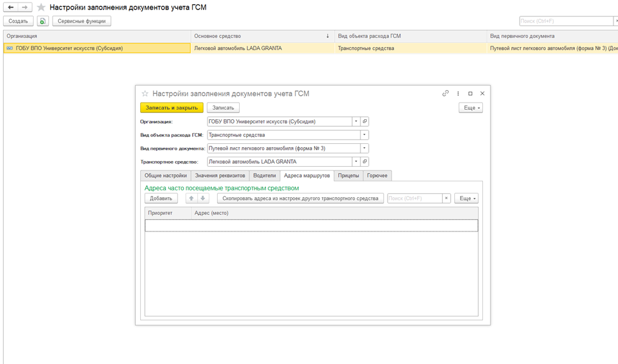Click the Путевой лист легкового автомобиля list cell
The height and width of the screenshot is (364, 618).
click(552, 48)
